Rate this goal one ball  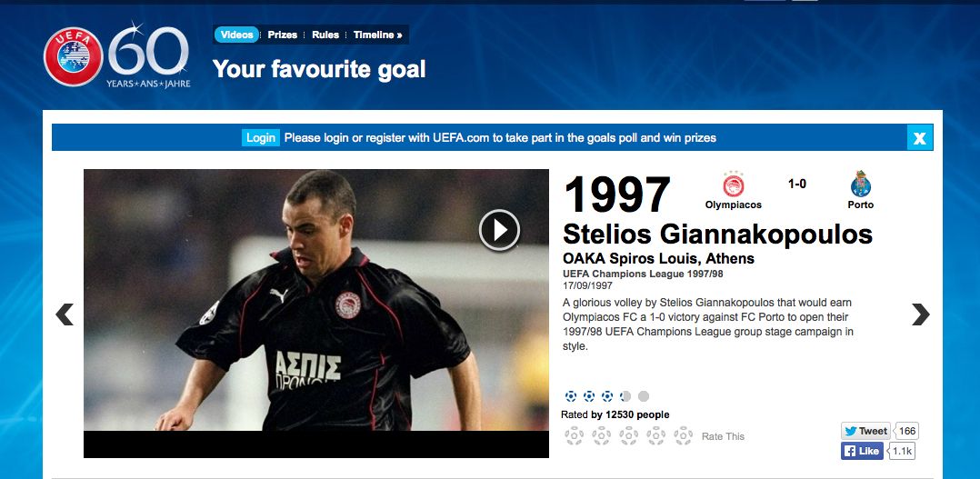574,435
